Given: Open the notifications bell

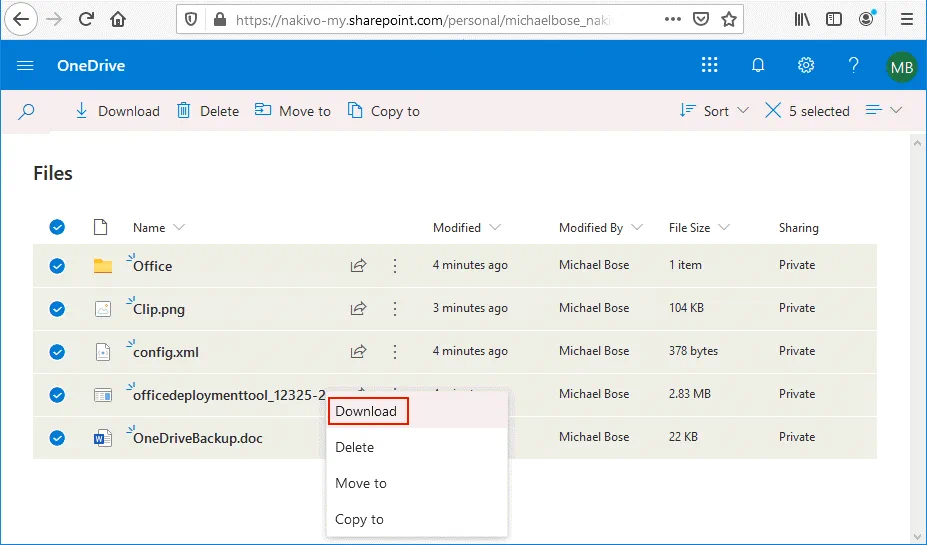Looking at the screenshot, I should pos(758,66).
